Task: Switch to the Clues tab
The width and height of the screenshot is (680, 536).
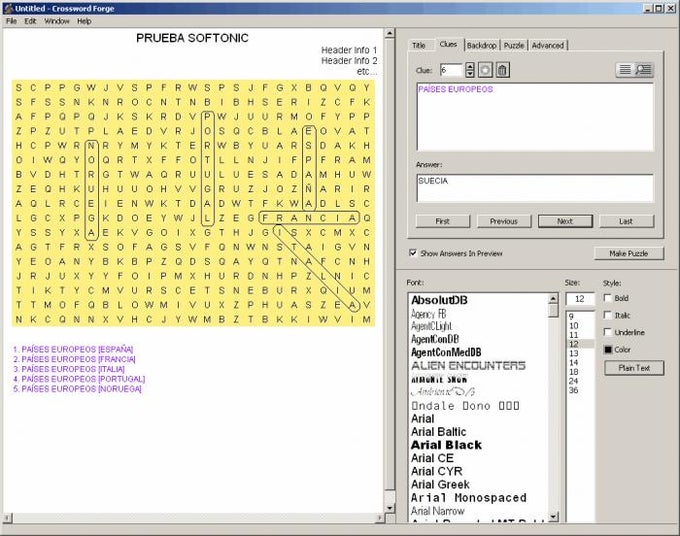Action: (448, 44)
